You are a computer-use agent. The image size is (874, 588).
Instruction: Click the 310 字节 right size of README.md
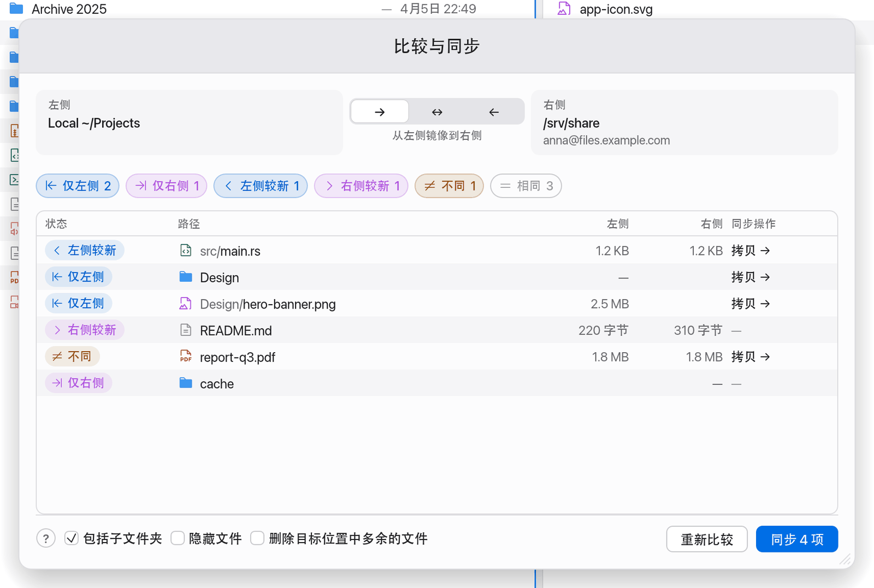(x=698, y=330)
